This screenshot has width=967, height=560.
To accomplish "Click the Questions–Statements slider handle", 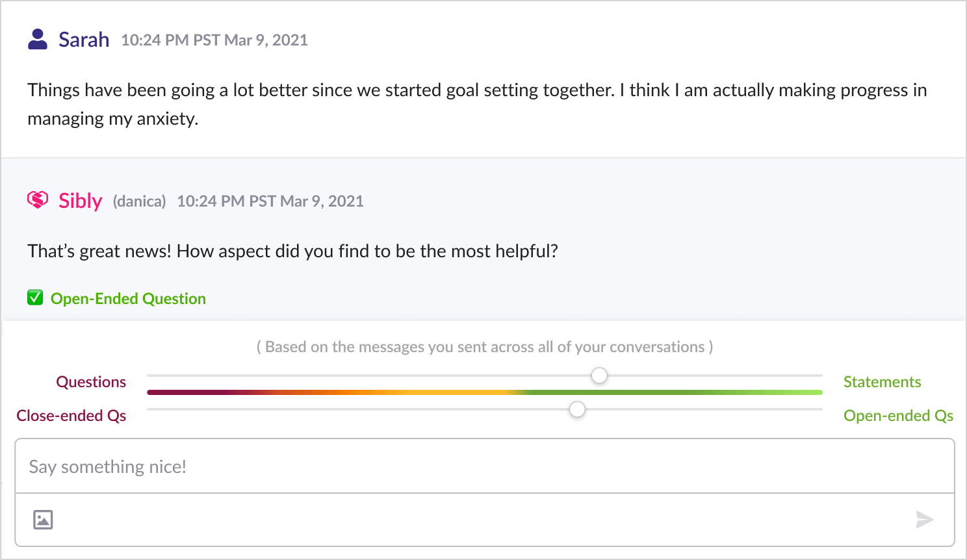I will (x=599, y=375).
